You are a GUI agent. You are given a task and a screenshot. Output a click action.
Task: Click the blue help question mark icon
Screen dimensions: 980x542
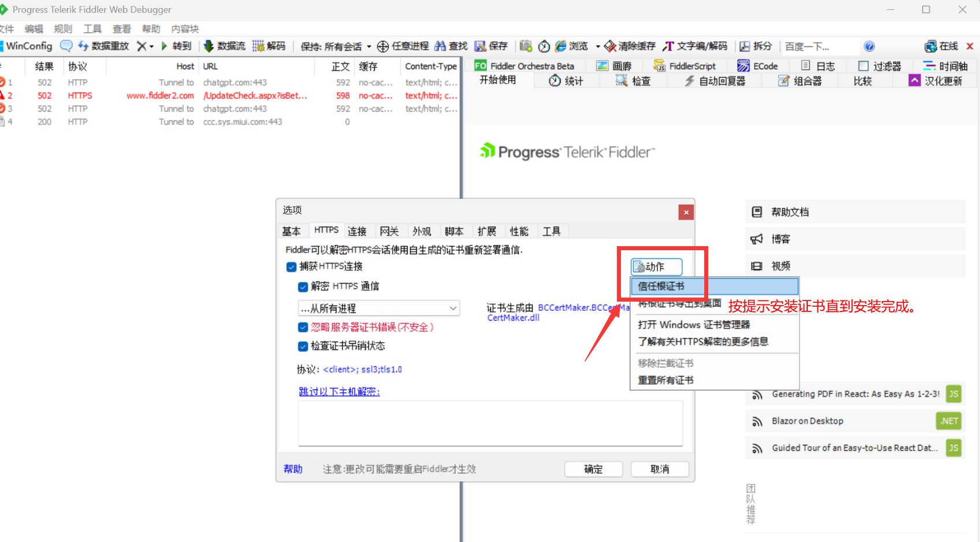[869, 46]
